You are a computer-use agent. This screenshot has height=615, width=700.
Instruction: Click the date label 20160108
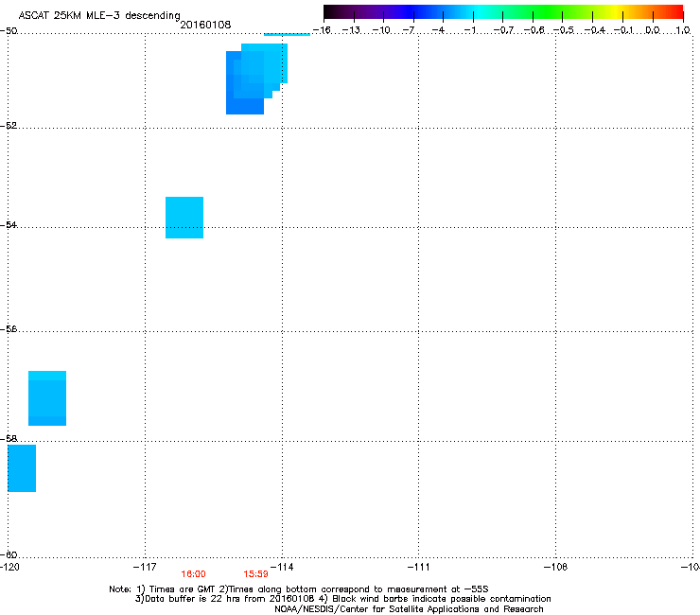coord(205,25)
